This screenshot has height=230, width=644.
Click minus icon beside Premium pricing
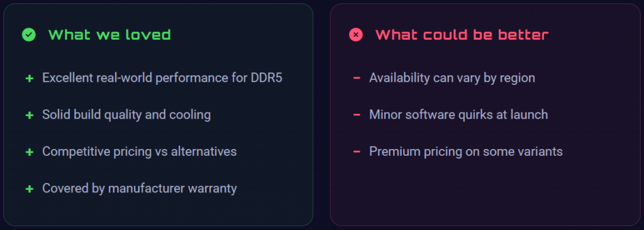point(357,151)
